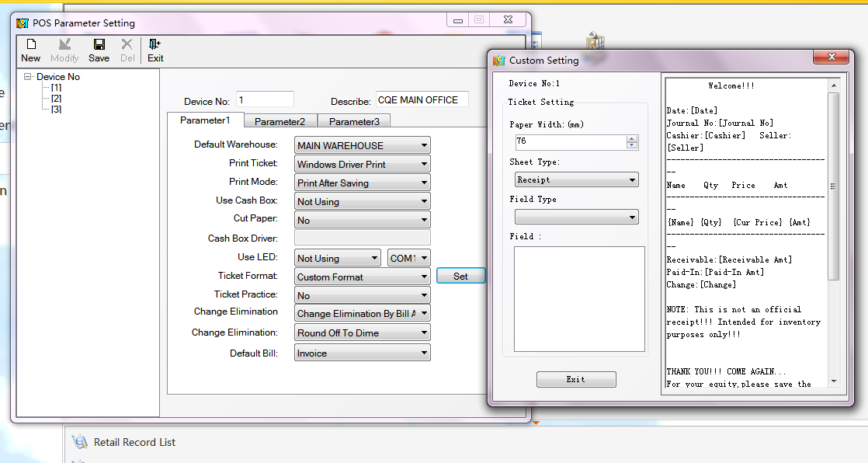
Task: Click the Save toolbar icon
Action: (99, 45)
